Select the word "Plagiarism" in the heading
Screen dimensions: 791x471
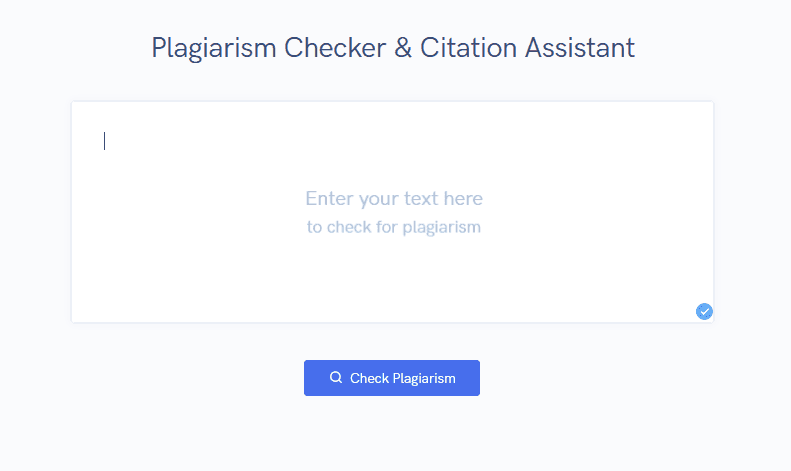click(x=214, y=49)
